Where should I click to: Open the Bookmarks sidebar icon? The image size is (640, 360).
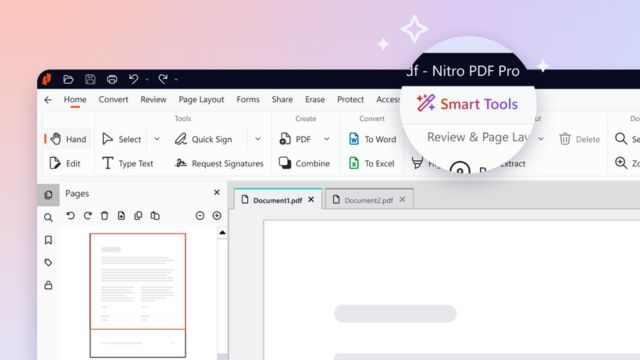point(48,240)
